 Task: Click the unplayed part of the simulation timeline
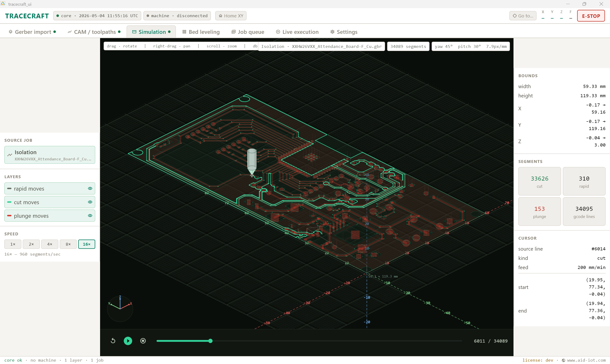pyautogui.click(x=337, y=341)
